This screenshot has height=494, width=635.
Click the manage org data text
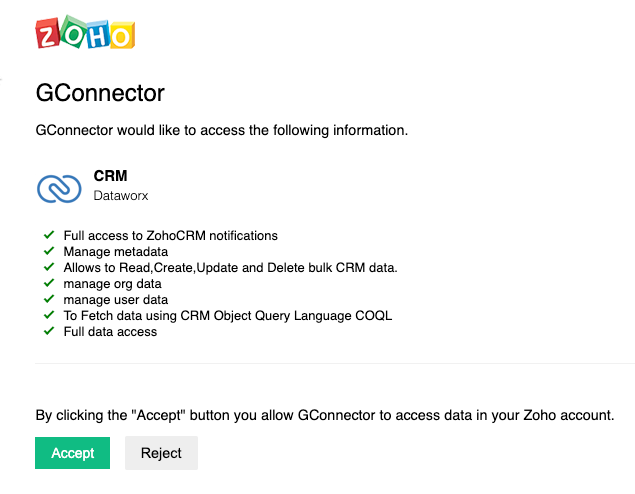[113, 284]
